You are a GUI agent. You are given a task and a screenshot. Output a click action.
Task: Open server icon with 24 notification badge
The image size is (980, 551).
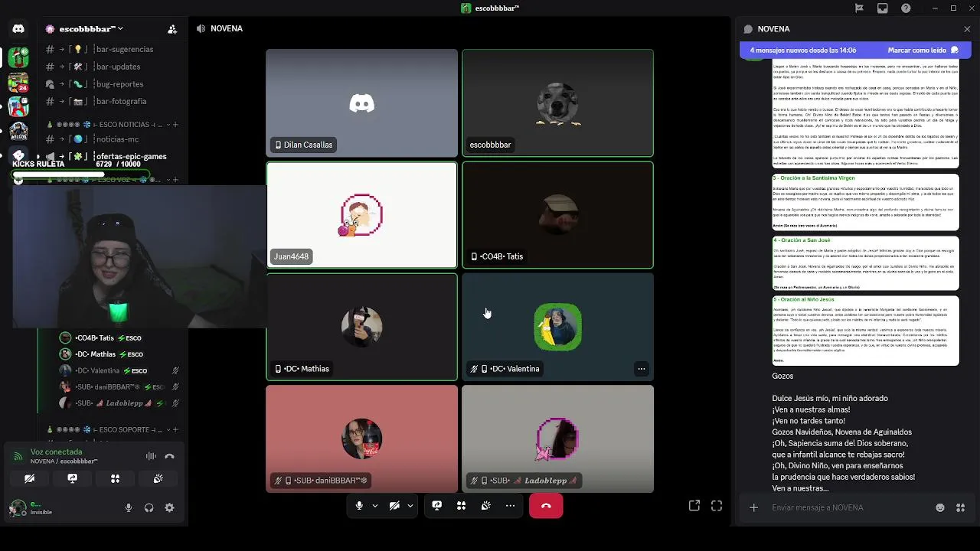tap(18, 82)
